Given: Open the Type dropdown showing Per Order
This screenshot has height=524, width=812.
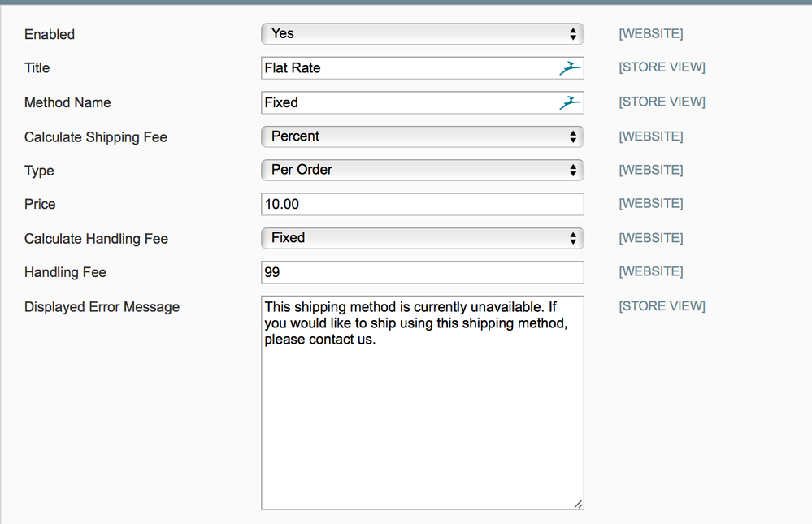Looking at the screenshot, I should pos(422,170).
